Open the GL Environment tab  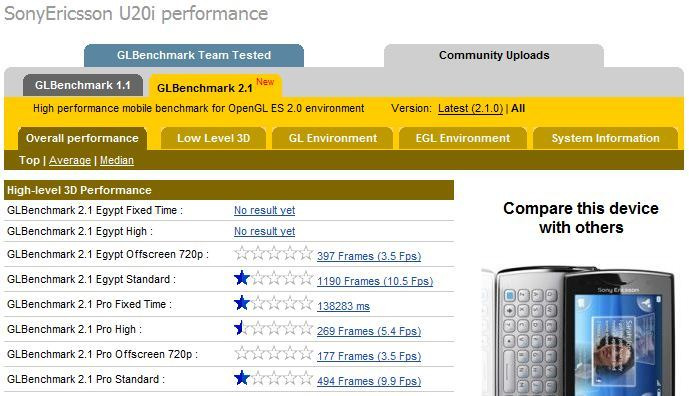(x=333, y=138)
